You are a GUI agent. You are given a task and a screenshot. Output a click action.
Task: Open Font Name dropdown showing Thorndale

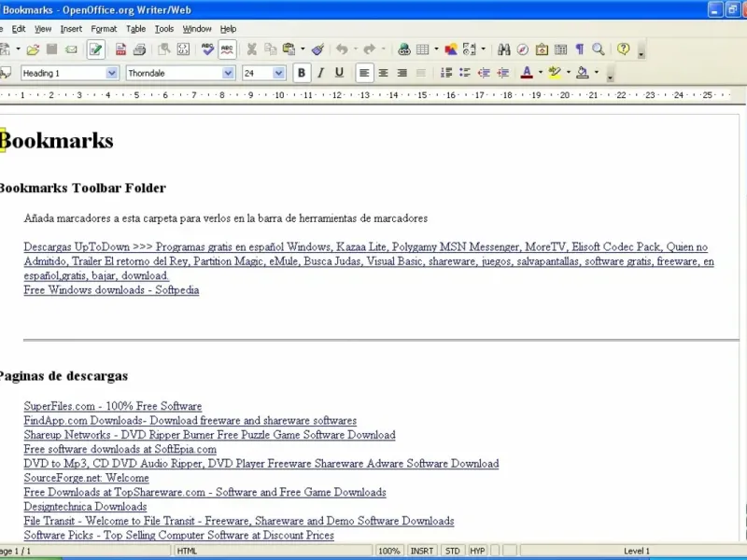[228, 74]
